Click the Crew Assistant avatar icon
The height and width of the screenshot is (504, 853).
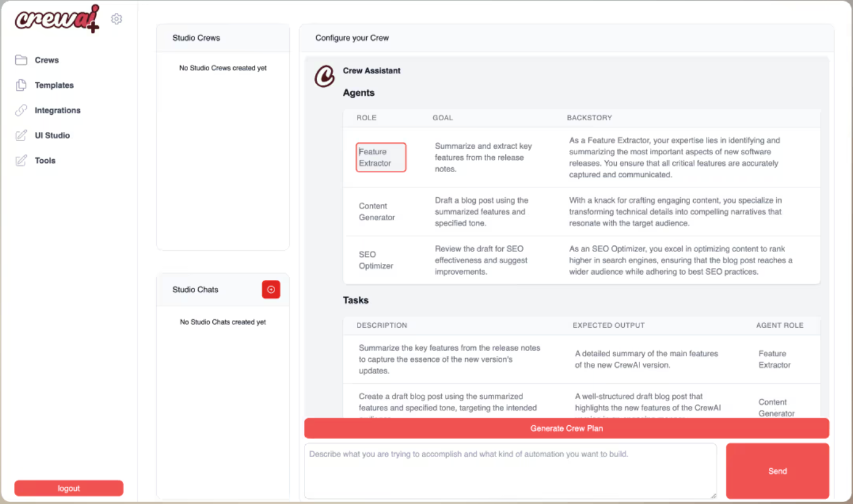325,76
